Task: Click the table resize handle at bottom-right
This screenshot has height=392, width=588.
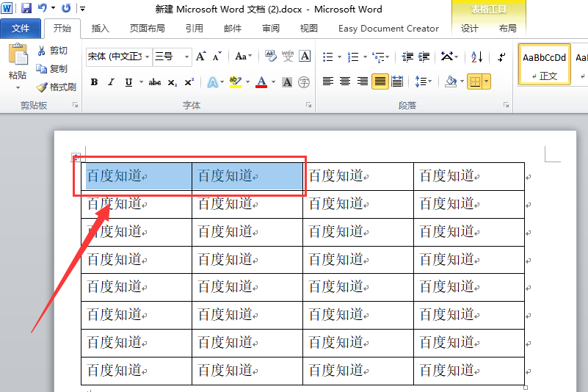Action: coord(526,388)
